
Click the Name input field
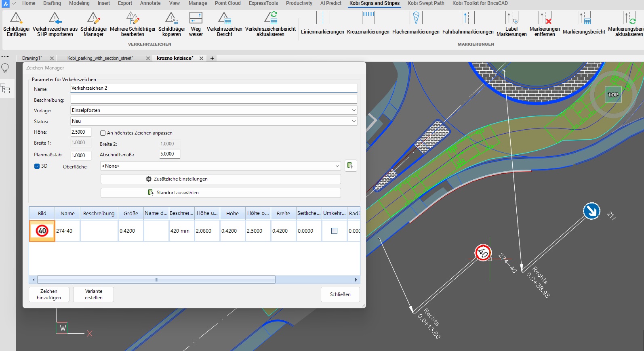tap(214, 88)
